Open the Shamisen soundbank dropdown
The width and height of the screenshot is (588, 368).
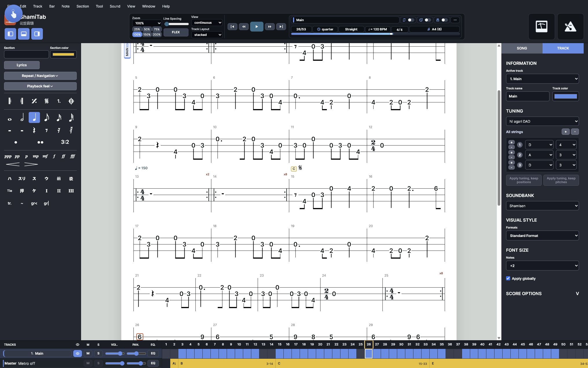pos(542,206)
